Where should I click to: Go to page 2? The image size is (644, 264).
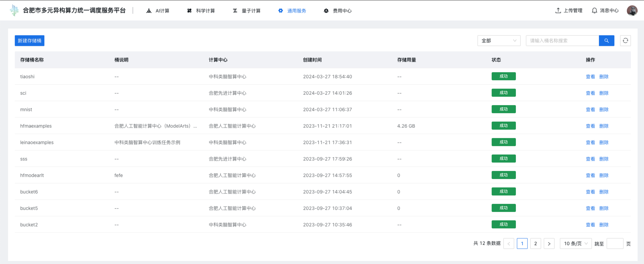pos(535,244)
